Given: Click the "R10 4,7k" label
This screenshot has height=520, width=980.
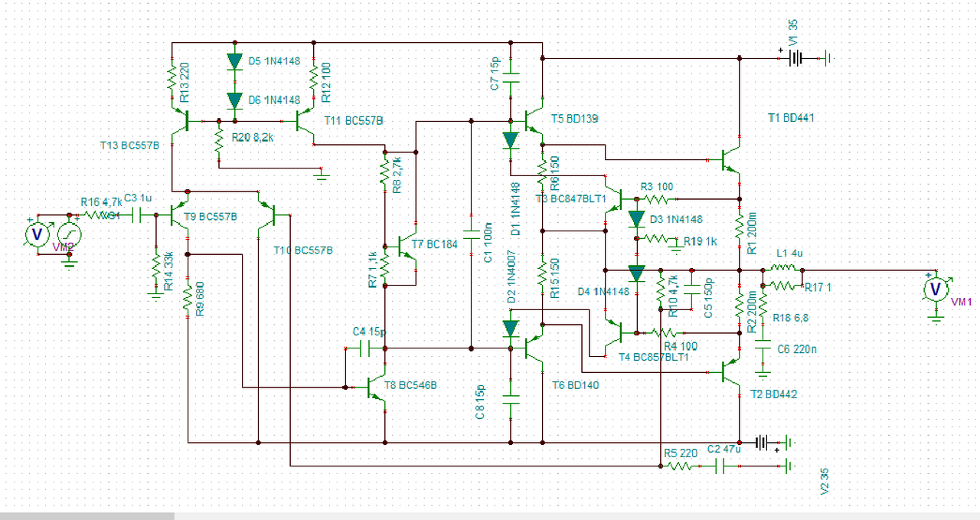Looking at the screenshot, I should 675,296.
